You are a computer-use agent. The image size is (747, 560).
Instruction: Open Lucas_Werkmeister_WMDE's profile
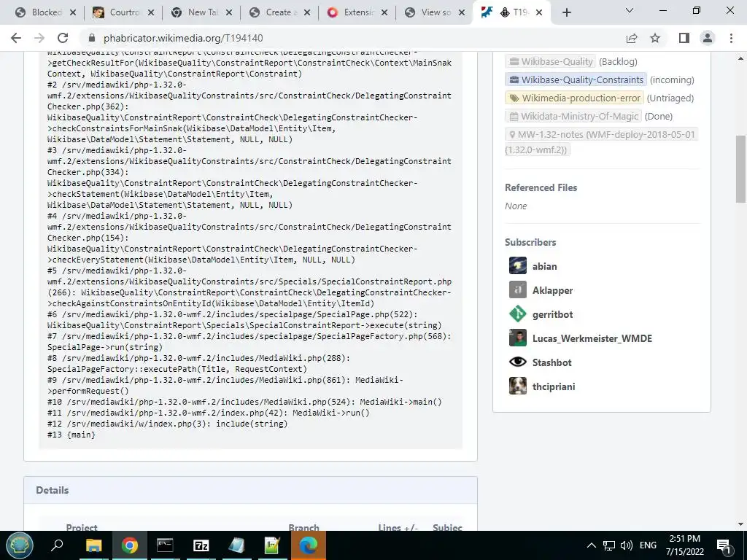point(592,338)
